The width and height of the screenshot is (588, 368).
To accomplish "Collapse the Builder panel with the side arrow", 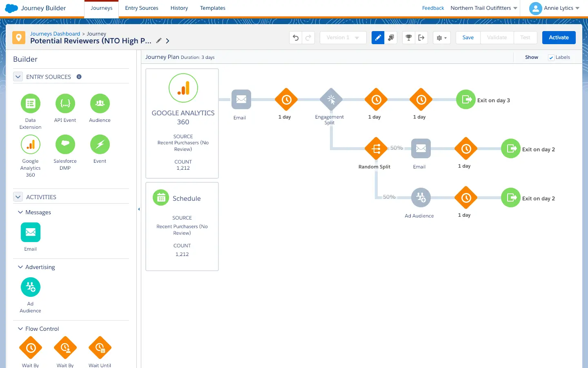I will point(139,209).
